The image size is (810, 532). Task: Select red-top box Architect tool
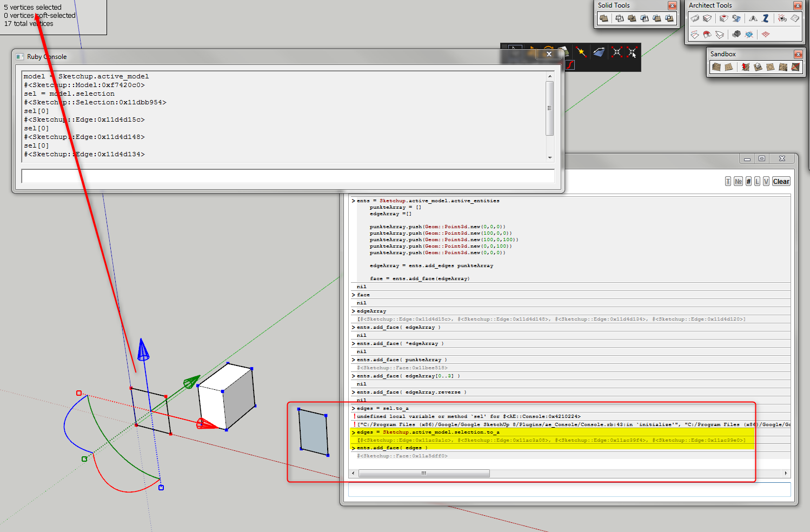pyautogui.click(x=723, y=18)
